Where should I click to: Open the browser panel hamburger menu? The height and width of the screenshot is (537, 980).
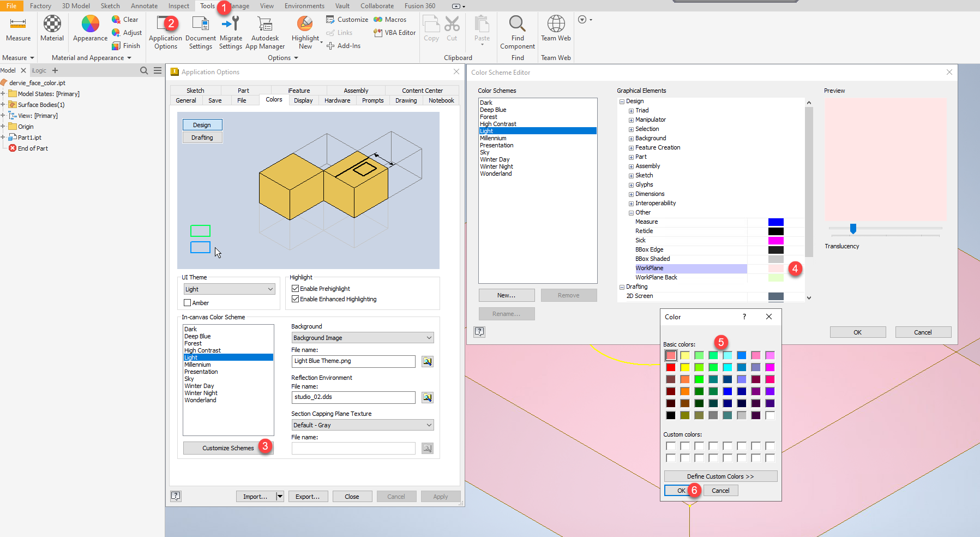click(158, 70)
